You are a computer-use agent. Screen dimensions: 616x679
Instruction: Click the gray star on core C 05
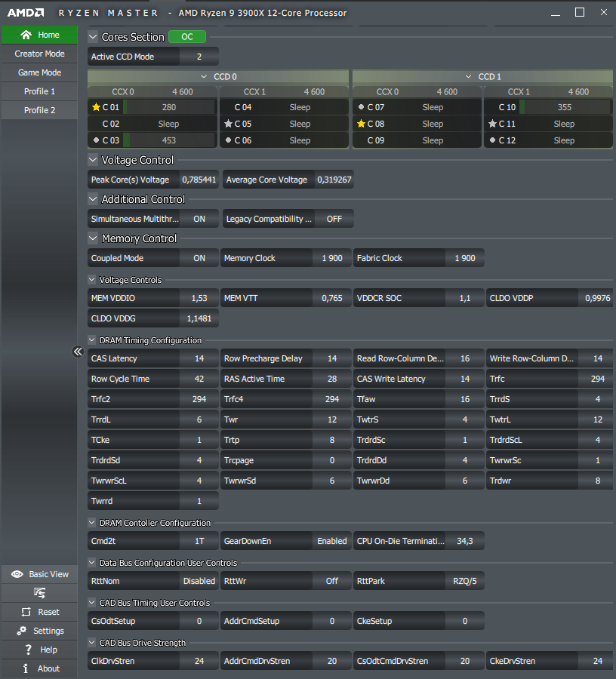click(x=228, y=124)
